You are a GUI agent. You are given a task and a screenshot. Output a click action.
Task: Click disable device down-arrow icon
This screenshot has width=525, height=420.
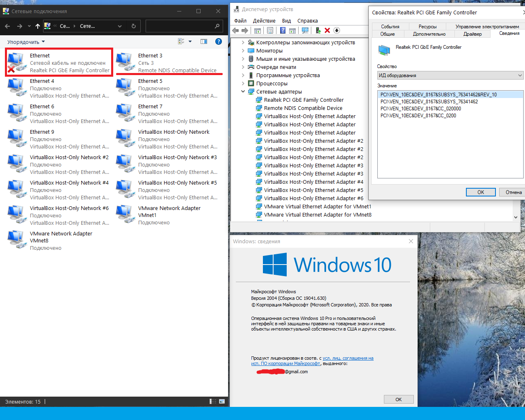[337, 30]
